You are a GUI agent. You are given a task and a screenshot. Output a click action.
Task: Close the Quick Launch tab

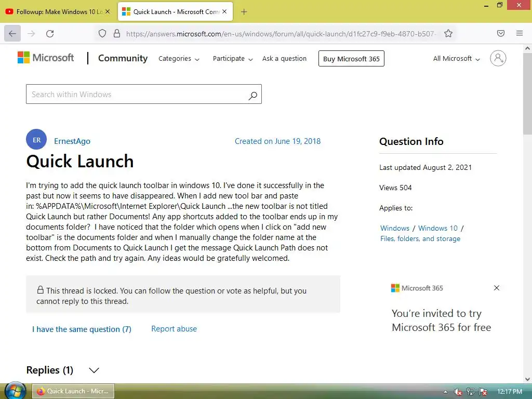tap(224, 11)
